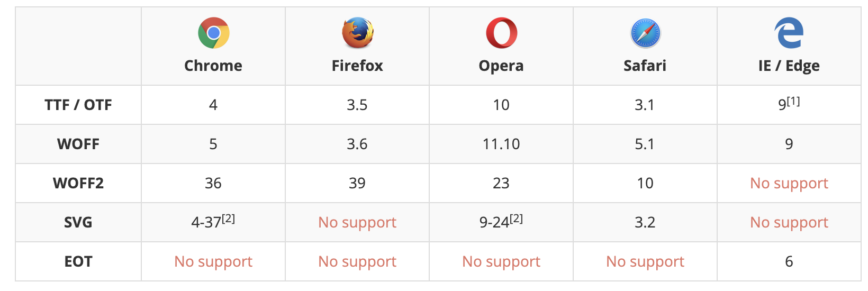This screenshot has width=868, height=291.
Task: Click the Safari compass logo
Action: click(646, 33)
